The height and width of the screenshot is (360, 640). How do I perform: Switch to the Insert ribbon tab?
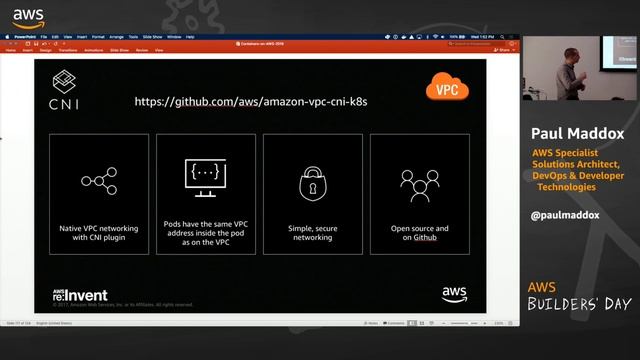pos(27,50)
